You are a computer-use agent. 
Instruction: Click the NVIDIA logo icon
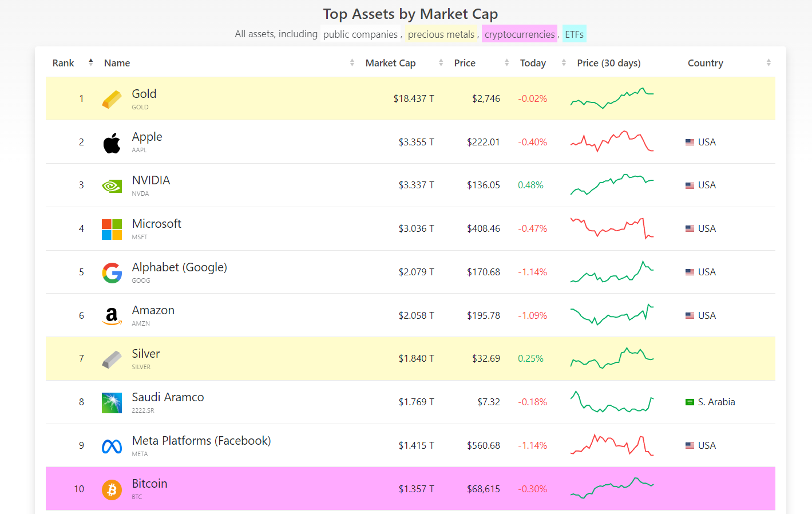click(x=112, y=186)
